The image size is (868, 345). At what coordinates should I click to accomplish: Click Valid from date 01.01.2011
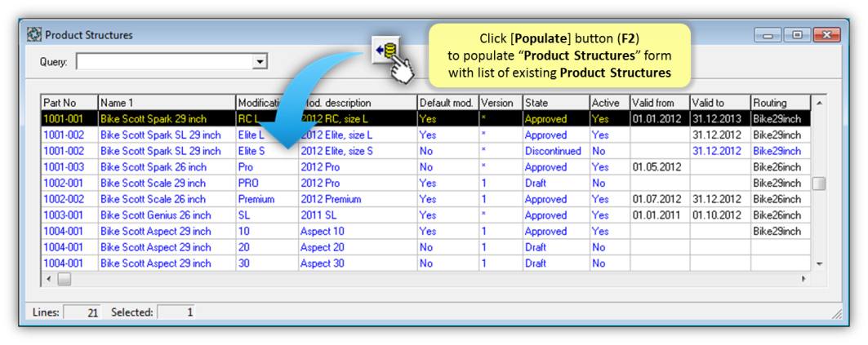tap(660, 215)
